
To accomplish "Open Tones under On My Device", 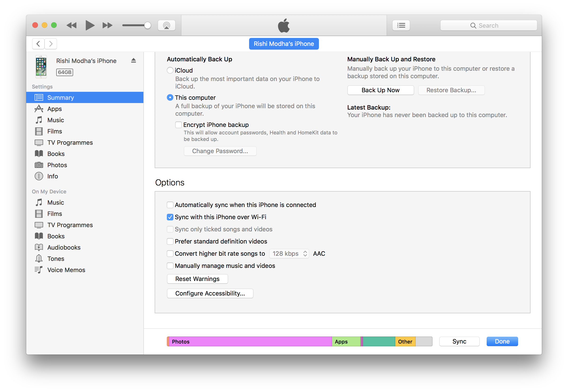I will (x=85, y=259).
